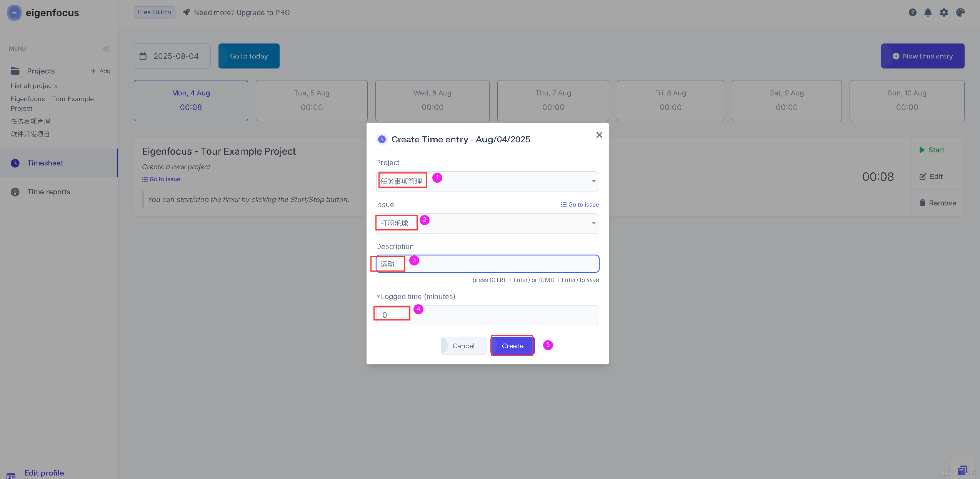Switch to the Tue, 5 Aug day tab

point(312,100)
